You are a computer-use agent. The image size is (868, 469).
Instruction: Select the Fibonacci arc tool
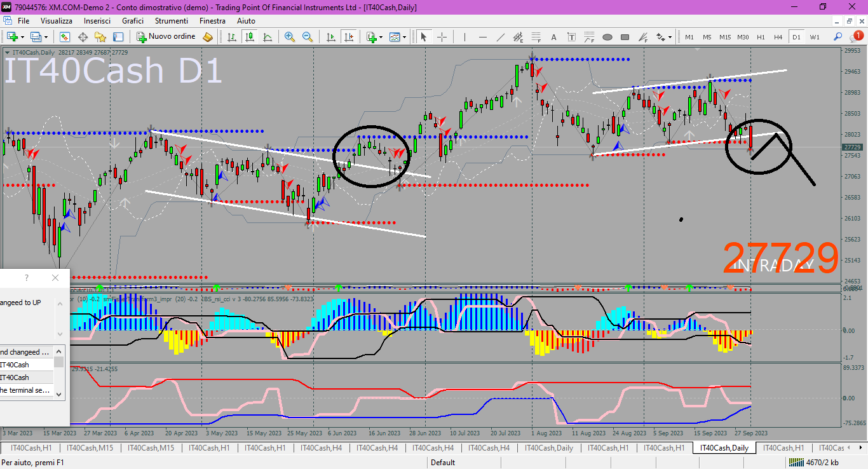pos(589,37)
